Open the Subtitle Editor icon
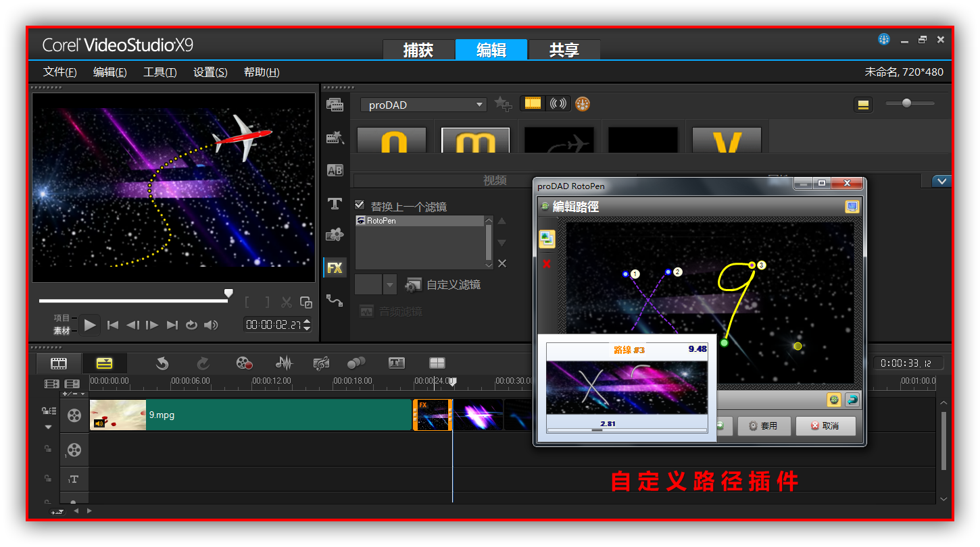The height and width of the screenshot is (547, 980). [396, 363]
